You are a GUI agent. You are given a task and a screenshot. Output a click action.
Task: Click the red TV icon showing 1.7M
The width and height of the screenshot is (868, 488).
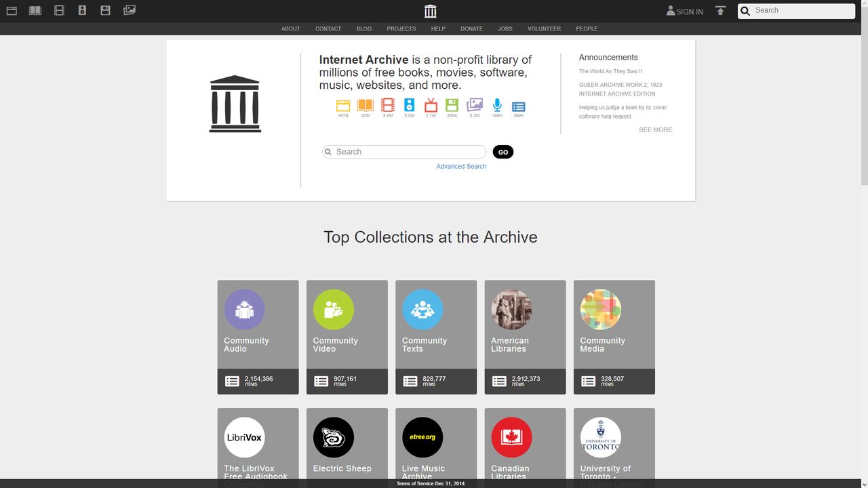431,105
